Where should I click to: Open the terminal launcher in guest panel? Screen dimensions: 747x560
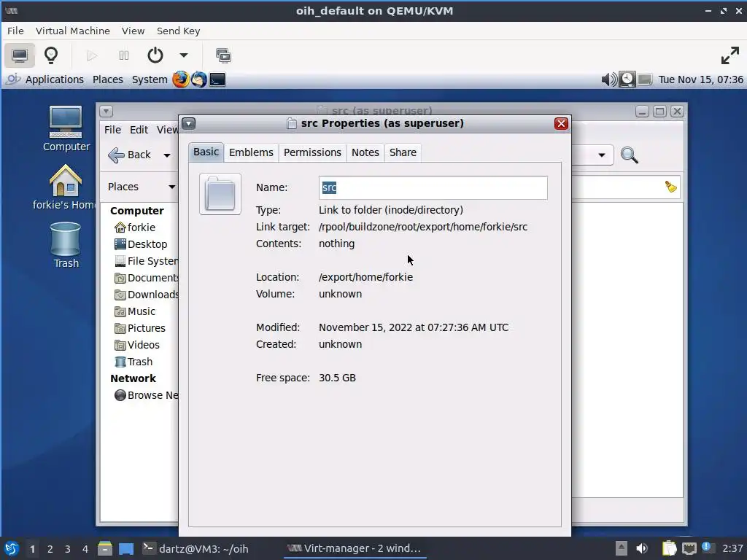217,79
